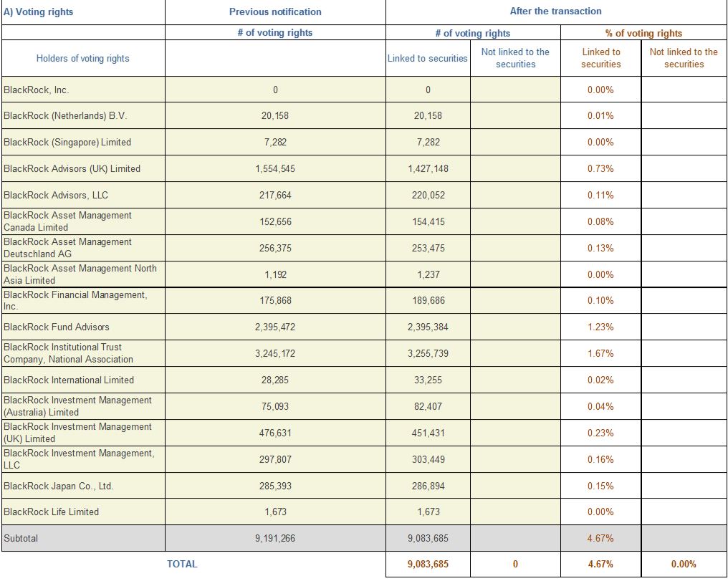Select the value 451,431
The image size is (728, 581).
pos(428,433)
